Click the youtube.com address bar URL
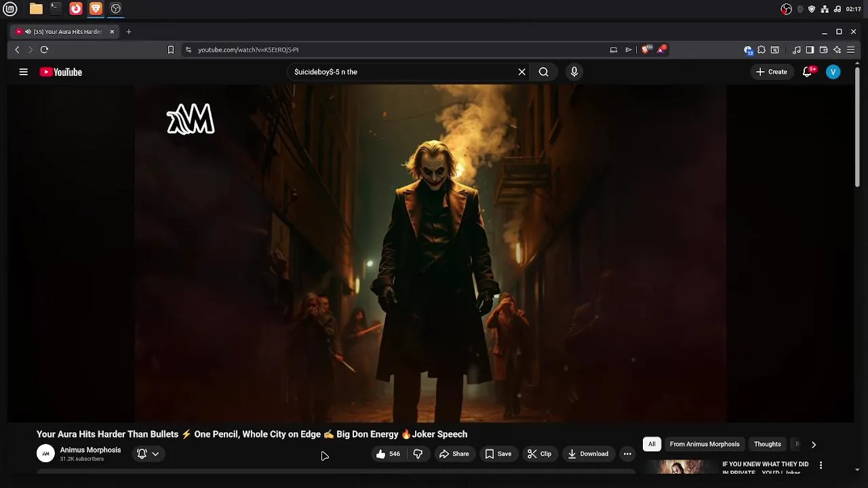Image resolution: width=868 pixels, height=488 pixels. click(x=248, y=49)
